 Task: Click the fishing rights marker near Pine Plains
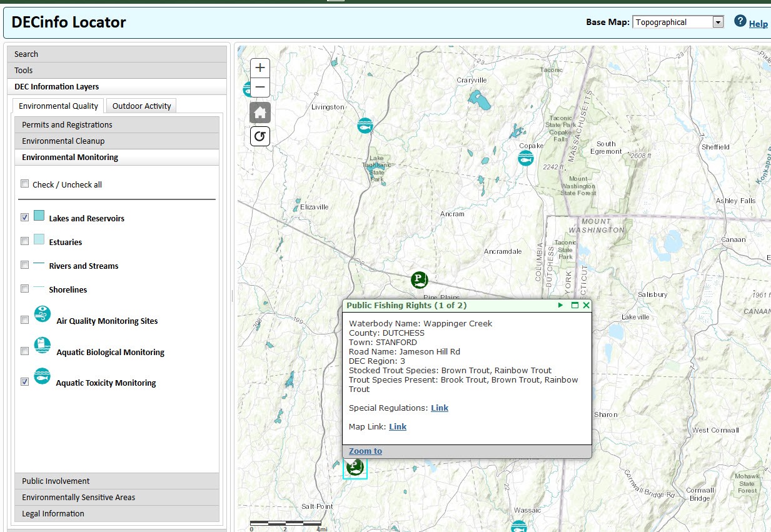coord(419,279)
